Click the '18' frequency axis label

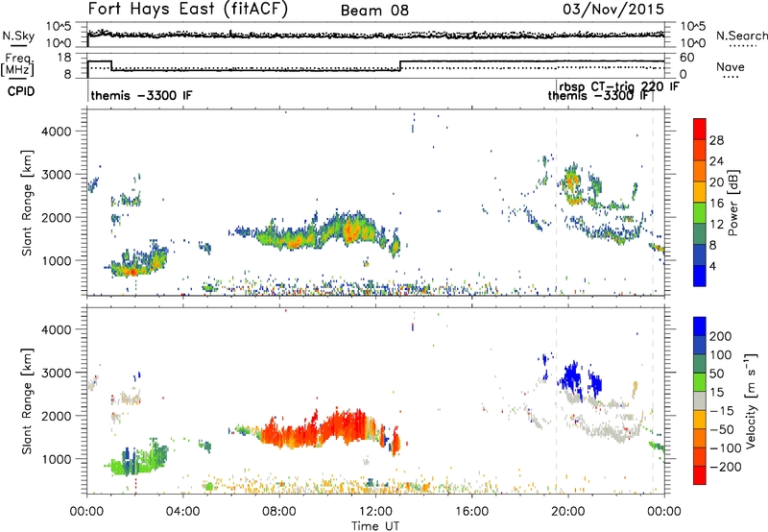tap(63, 58)
